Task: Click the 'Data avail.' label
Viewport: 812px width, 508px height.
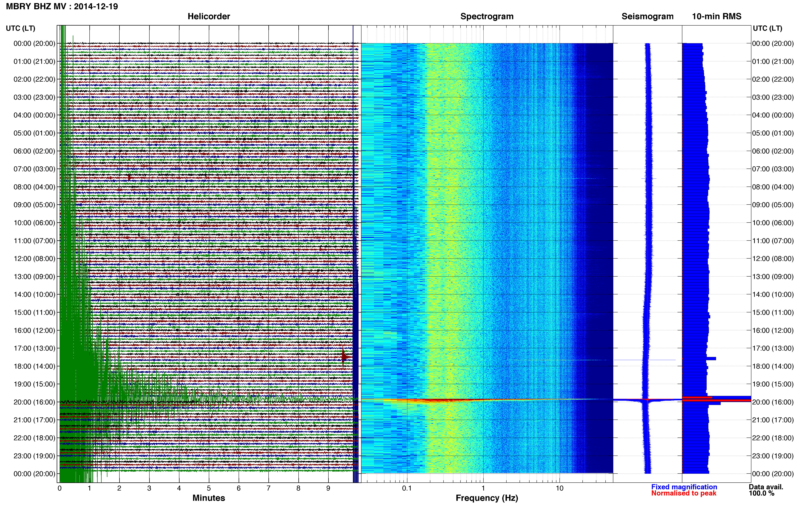Action: click(766, 487)
